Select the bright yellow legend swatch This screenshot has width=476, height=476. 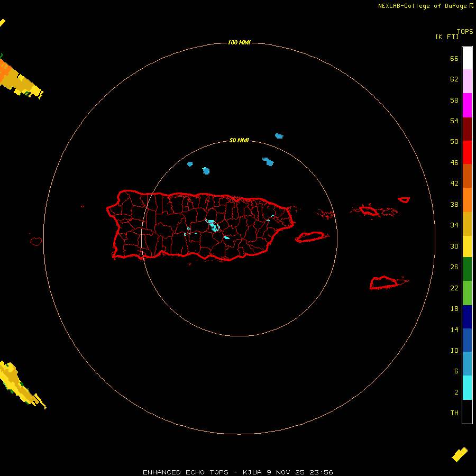pyautogui.click(x=467, y=246)
